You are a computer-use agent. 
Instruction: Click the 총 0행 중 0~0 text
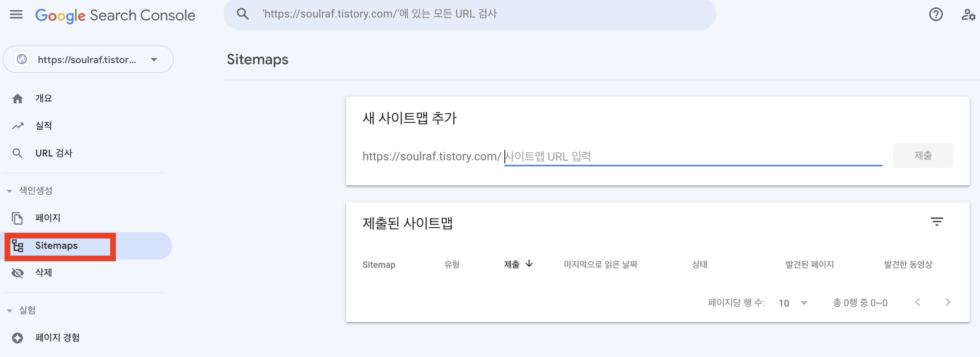click(x=860, y=303)
